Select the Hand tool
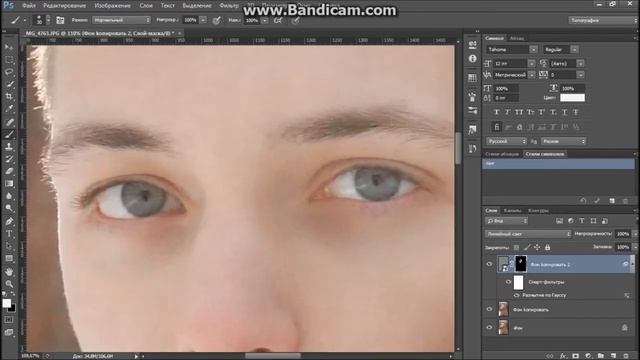Image resolution: width=640 pixels, height=360 pixels. point(9,271)
